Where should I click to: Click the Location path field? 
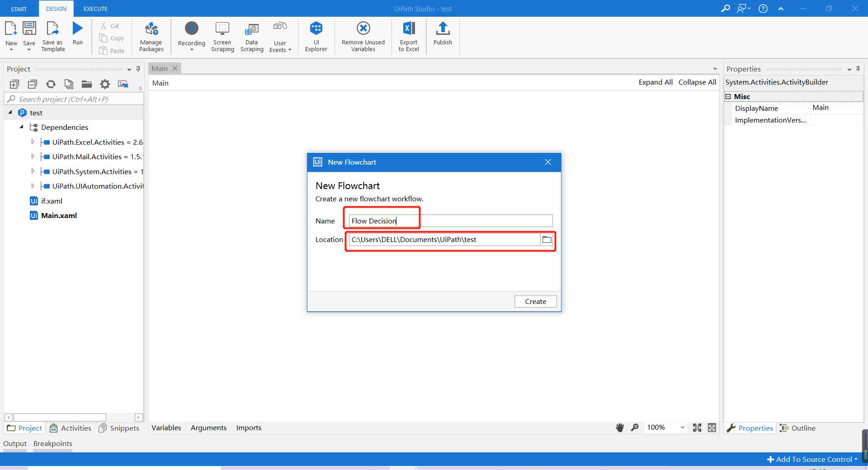444,240
